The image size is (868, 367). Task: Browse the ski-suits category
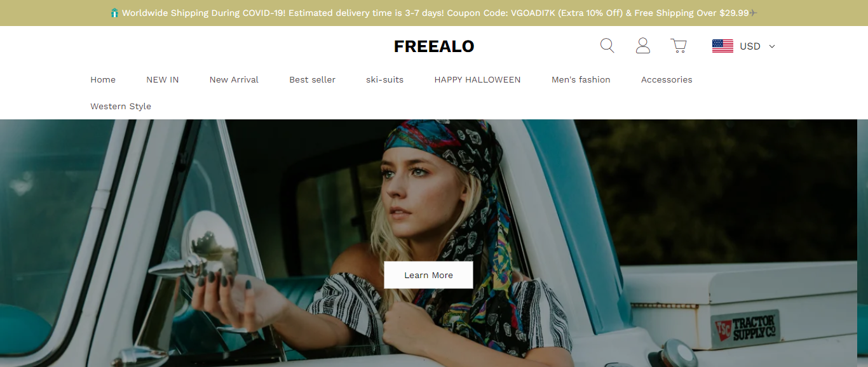(x=384, y=79)
